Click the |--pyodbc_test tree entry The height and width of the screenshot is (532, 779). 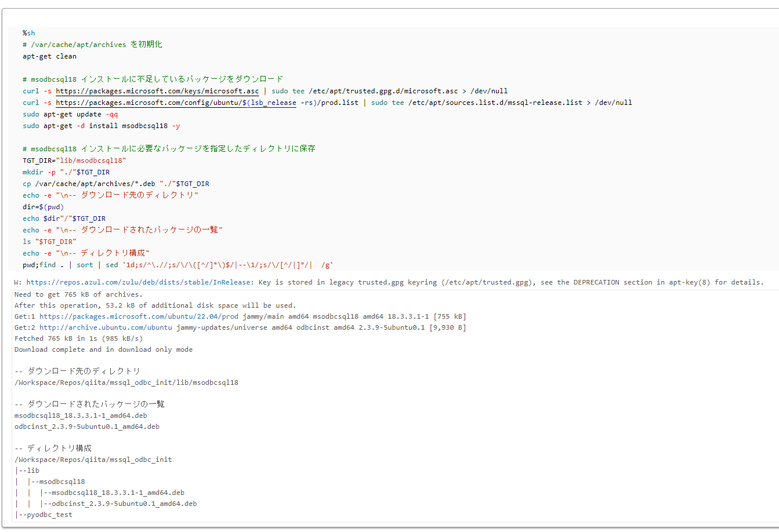[44, 515]
